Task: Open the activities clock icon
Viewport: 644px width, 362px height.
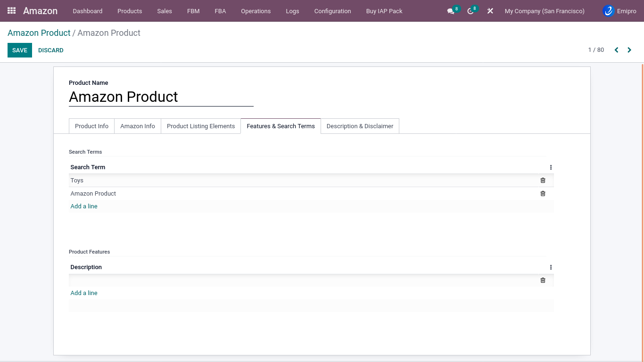Action: coord(470,11)
